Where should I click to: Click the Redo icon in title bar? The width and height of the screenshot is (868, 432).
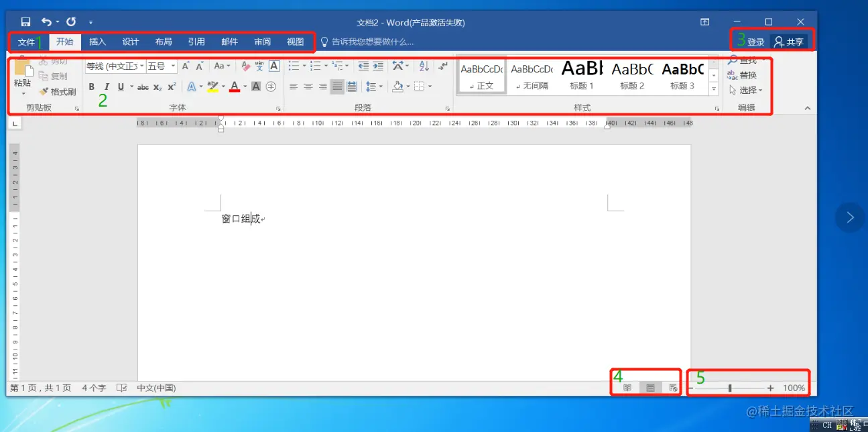71,22
